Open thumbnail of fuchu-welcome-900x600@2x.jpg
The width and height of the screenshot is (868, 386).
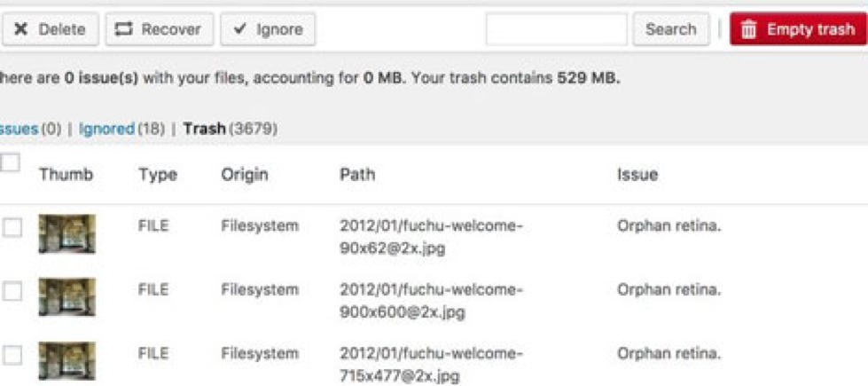pos(67,297)
